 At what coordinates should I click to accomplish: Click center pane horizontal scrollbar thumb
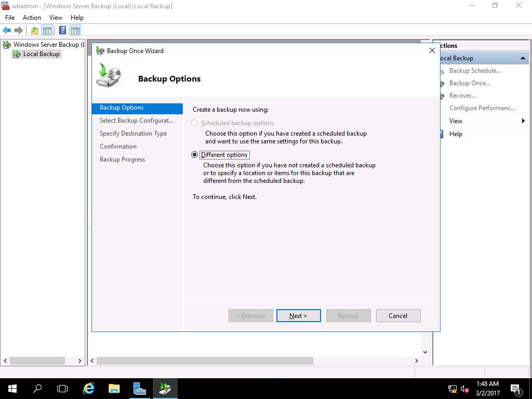coord(205,361)
